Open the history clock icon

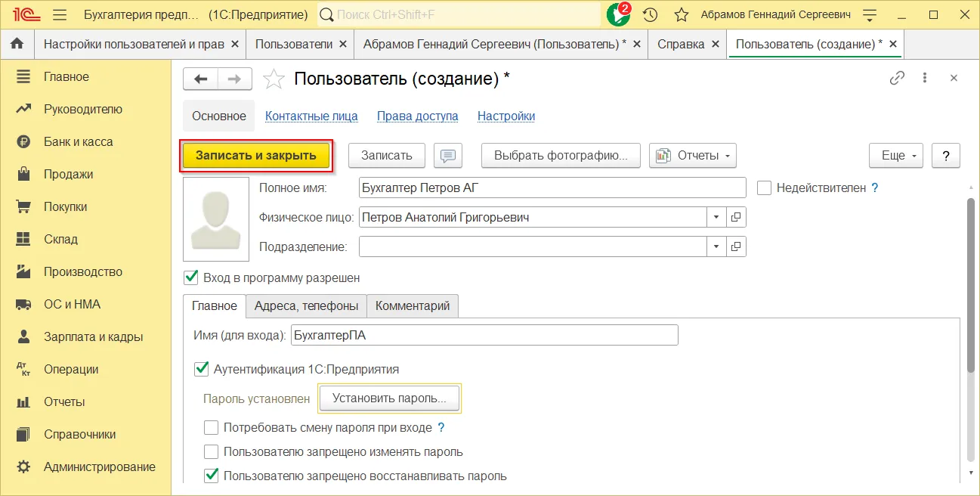(x=650, y=14)
